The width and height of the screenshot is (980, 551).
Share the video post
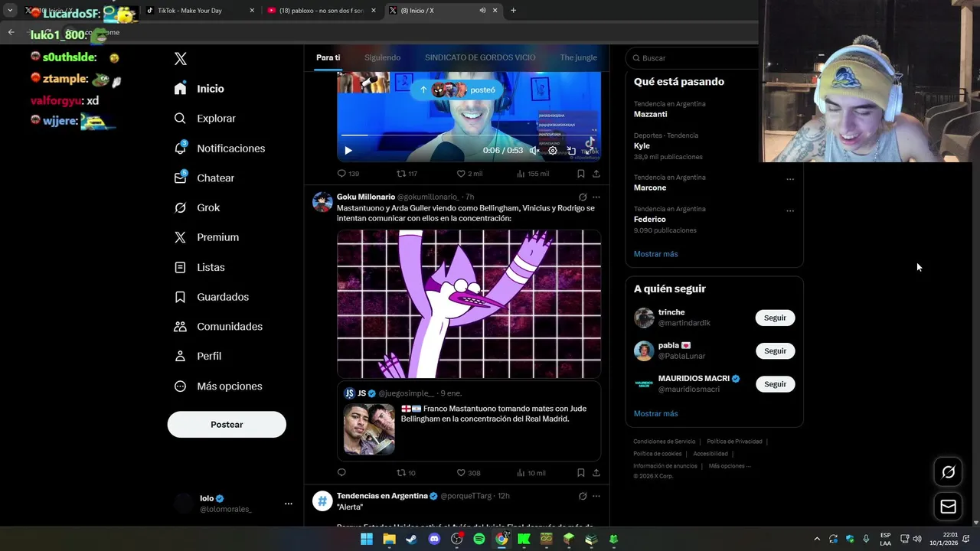point(596,174)
